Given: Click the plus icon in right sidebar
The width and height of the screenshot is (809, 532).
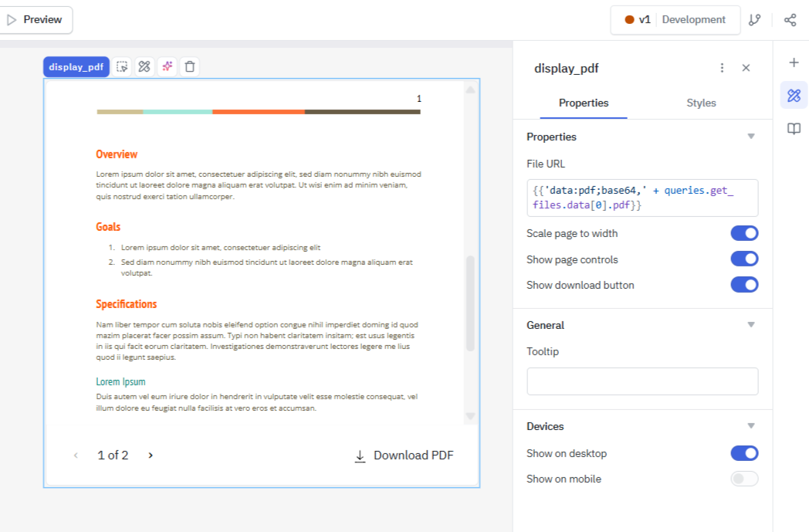Looking at the screenshot, I should point(794,63).
